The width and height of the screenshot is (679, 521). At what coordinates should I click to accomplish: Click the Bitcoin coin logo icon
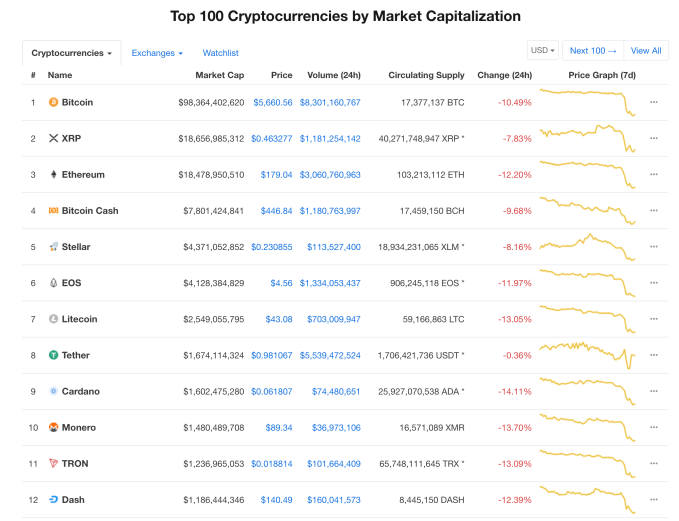click(x=53, y=102)
